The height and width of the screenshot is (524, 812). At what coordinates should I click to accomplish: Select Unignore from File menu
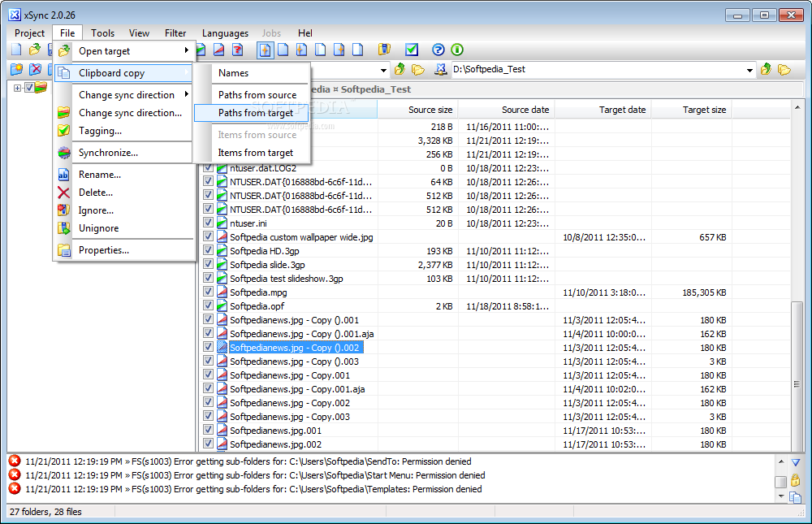(124, 228)
